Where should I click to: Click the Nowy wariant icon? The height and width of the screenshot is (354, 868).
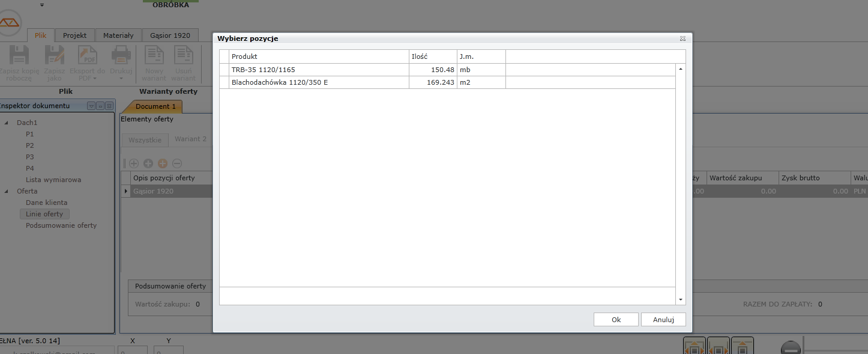tap(154, 56)
